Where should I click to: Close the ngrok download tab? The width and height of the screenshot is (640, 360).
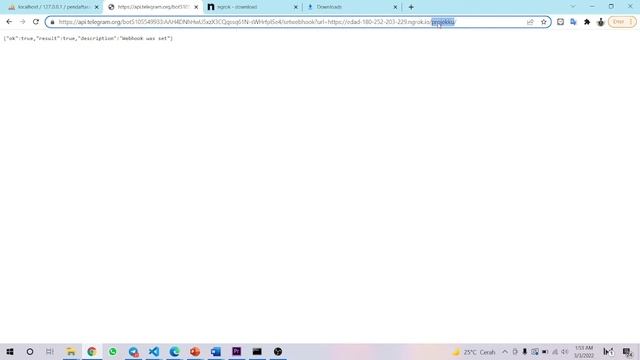click(x=296, y=7)
